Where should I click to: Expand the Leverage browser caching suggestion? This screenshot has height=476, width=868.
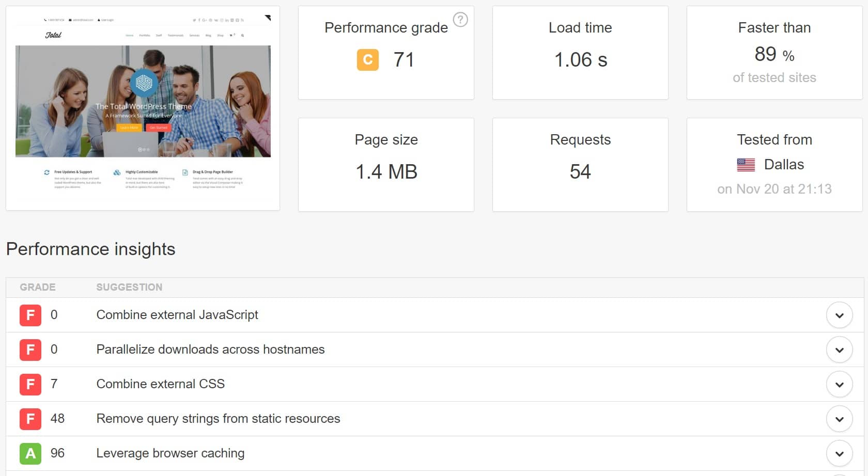tap(840, 453)
